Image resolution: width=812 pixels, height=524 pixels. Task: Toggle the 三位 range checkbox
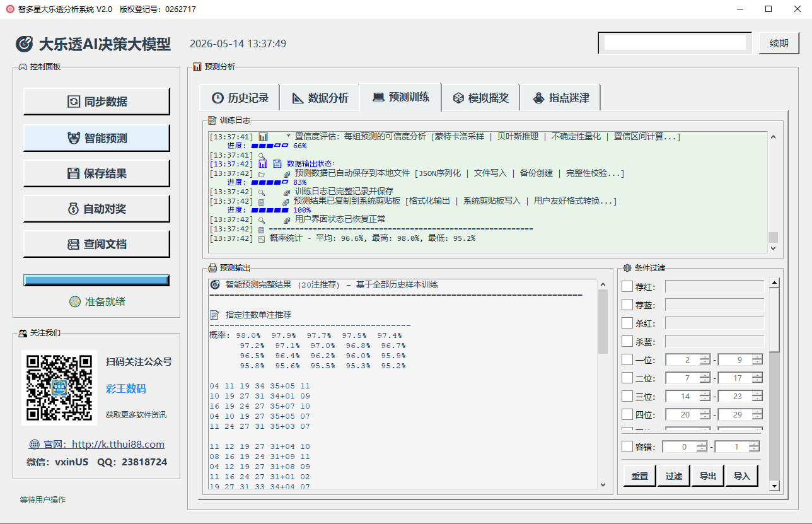[627, 396]
